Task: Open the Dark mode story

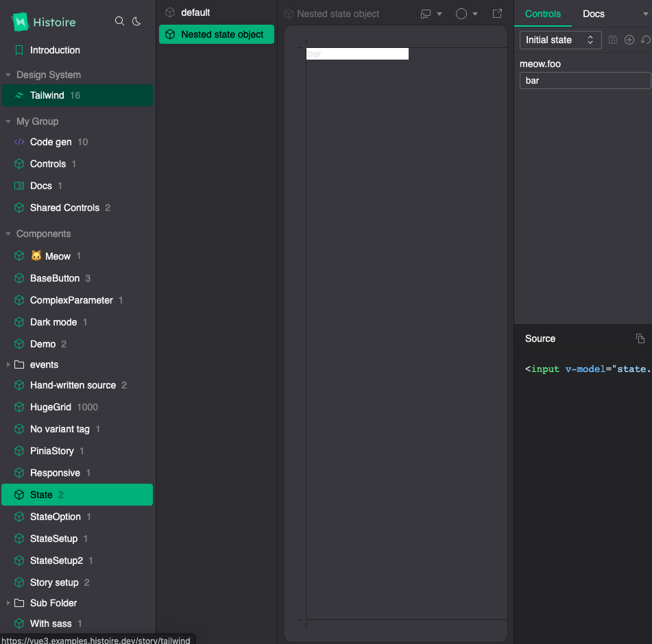Action: pyautogui.click(x=77, y=322)
